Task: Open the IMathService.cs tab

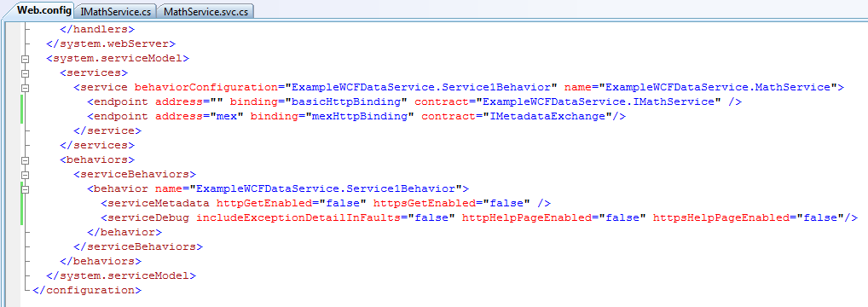Action: coord(116,12)
